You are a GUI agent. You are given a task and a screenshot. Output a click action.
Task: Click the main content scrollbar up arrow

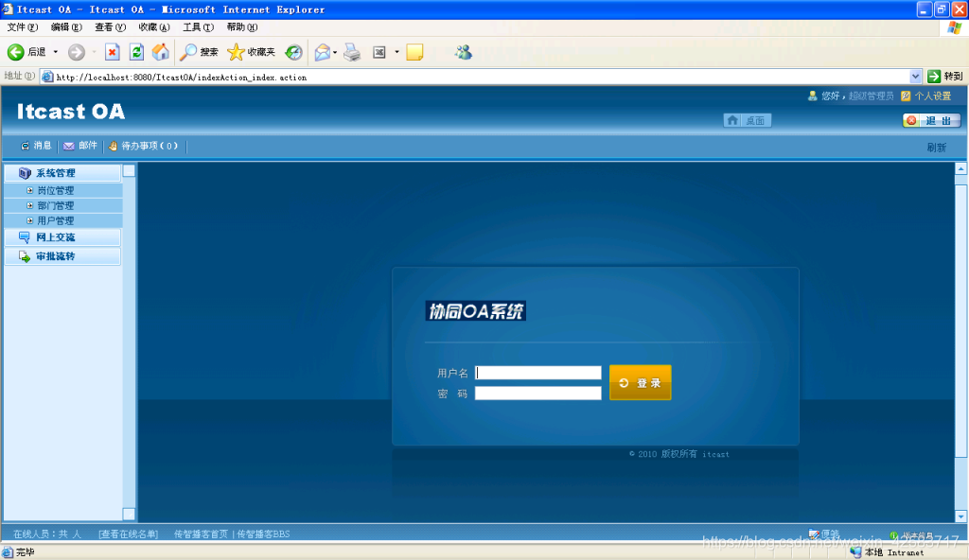coord(960,168)
